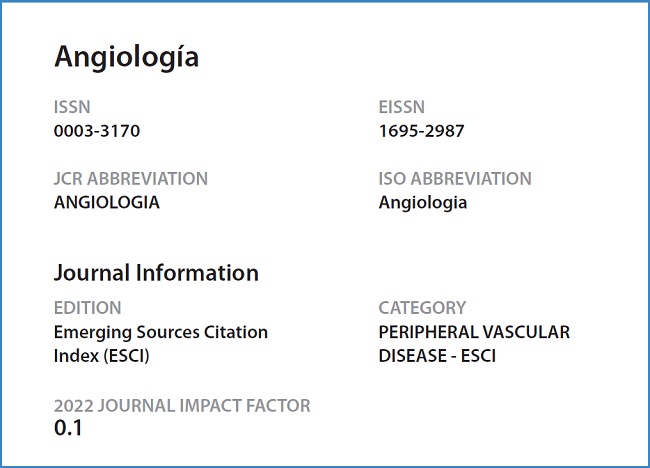Click the Index (ESCI) text line
Image resolution: width=650 pixels, height=468 pixels.
tap(107, 355)
